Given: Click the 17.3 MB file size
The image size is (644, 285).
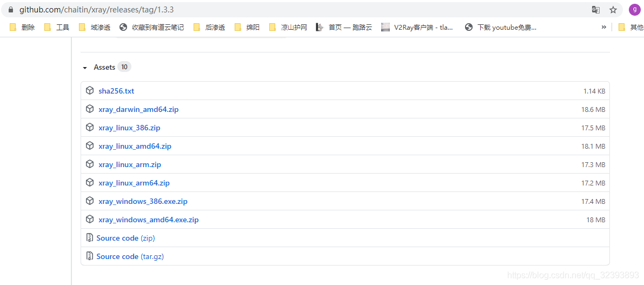Looking at the screenshot, I should 593,165.
